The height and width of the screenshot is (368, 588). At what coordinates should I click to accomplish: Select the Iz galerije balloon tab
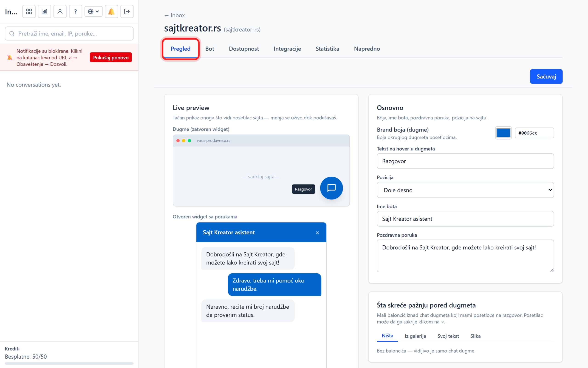415,336
